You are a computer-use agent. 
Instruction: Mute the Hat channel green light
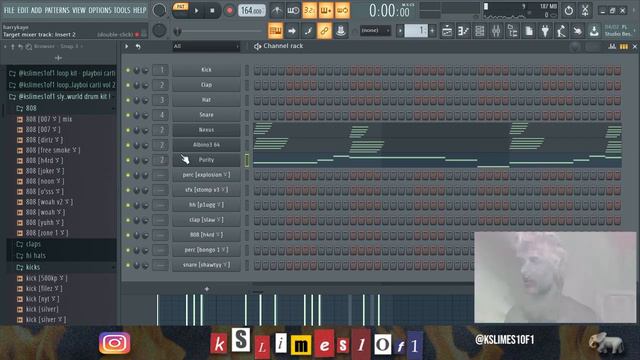point(128,100)
